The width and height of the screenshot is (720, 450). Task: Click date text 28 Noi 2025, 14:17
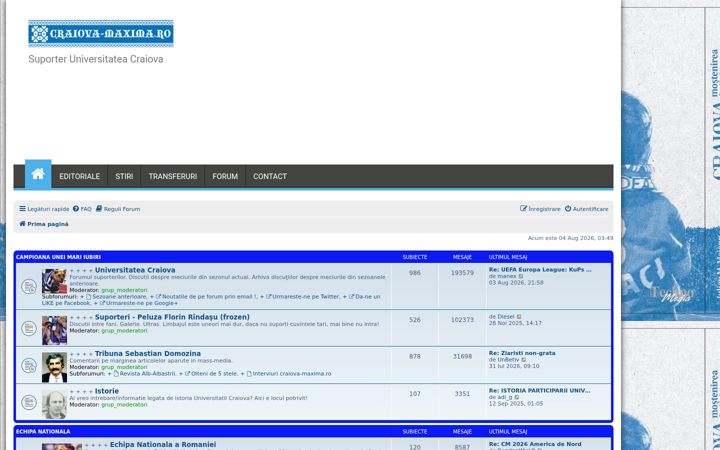point(515,323)
